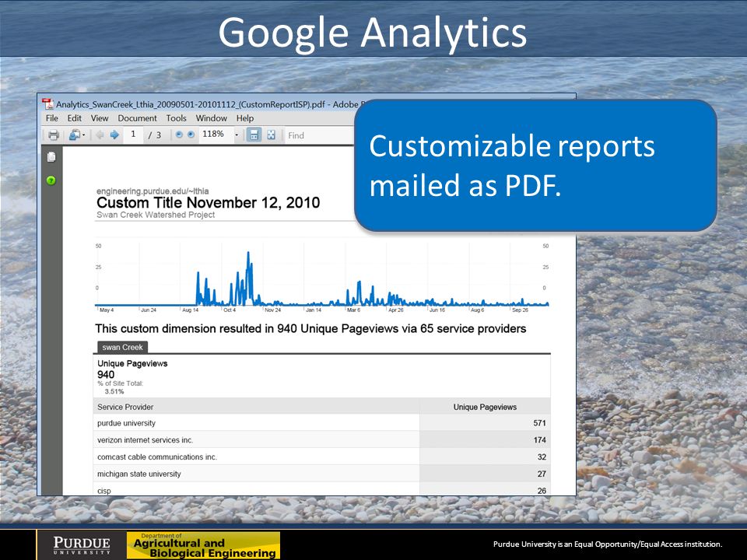Open the Edit menu
The height and width of the screenshot is (560, 747).
(x=75, y=118)
